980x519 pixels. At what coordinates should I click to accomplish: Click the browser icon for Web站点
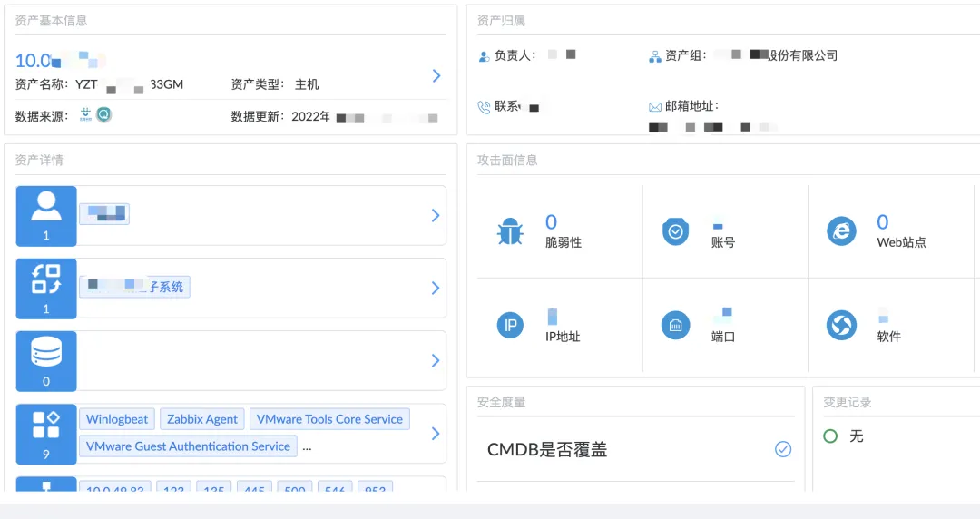841,231
